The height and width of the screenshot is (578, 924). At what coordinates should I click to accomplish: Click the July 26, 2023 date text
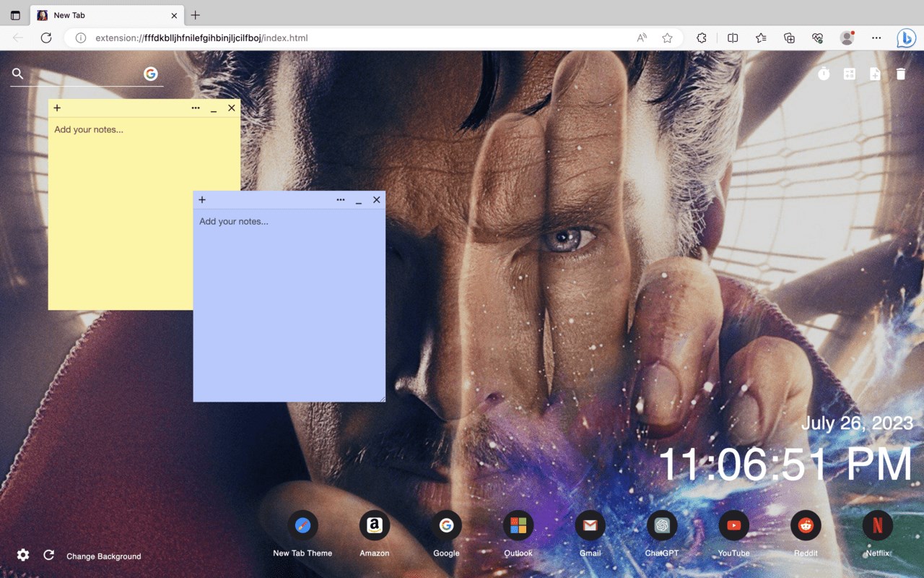pos(857,423)
